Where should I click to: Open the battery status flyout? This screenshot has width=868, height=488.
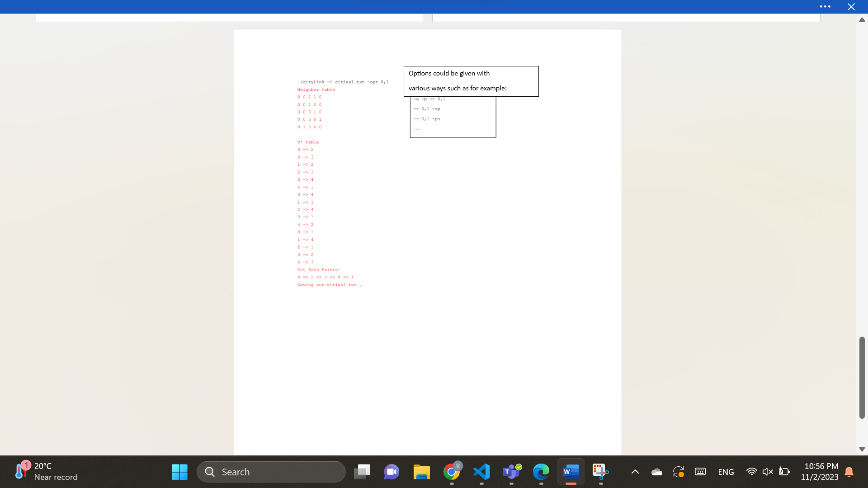[x=784, y=471]
